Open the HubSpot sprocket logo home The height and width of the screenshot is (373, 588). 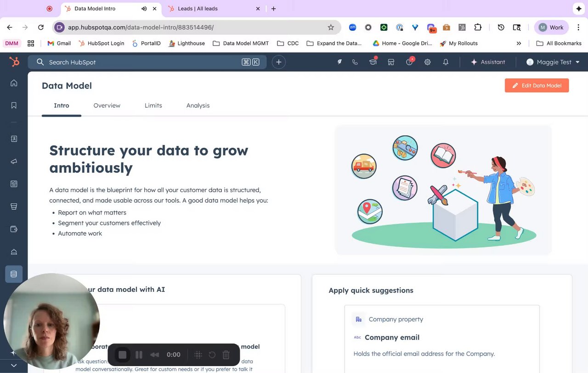click(14, 62)
